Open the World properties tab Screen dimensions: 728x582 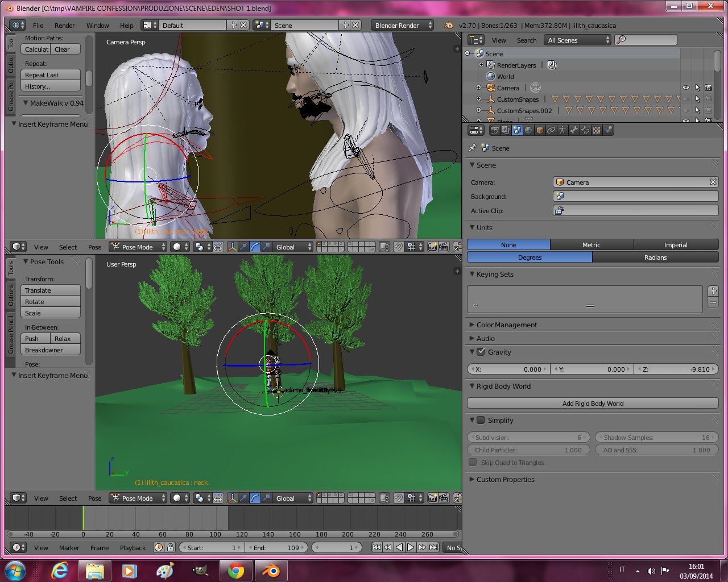[x=528, y=130]
